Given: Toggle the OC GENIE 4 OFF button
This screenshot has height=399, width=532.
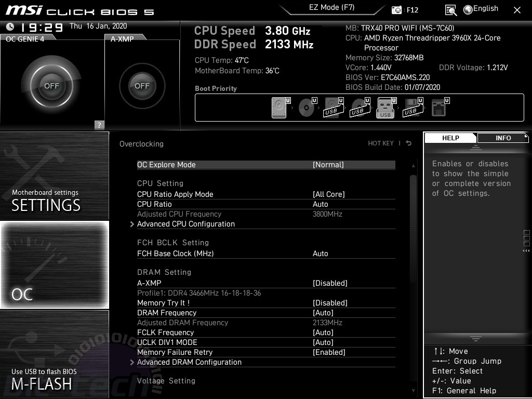Looking at the screenshot, I should [x=51, y=86].
